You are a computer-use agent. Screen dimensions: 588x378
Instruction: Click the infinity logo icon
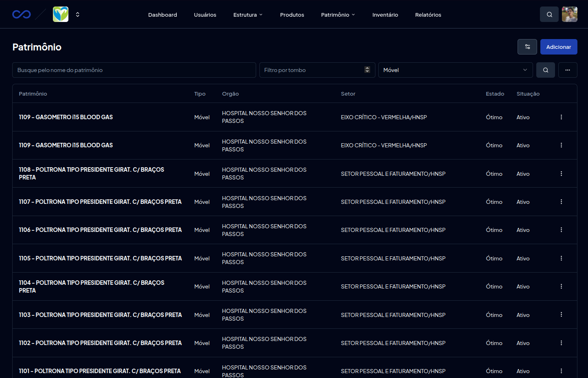coord(22,15)
